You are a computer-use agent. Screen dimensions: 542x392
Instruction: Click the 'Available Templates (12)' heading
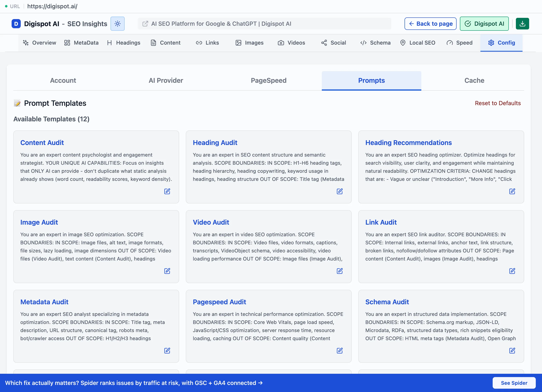tap(51, 119)
